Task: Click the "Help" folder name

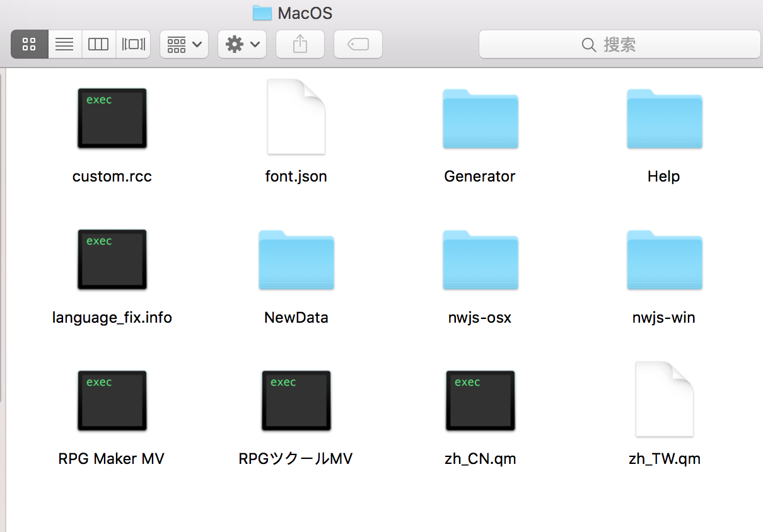Action: coord(664,176)
